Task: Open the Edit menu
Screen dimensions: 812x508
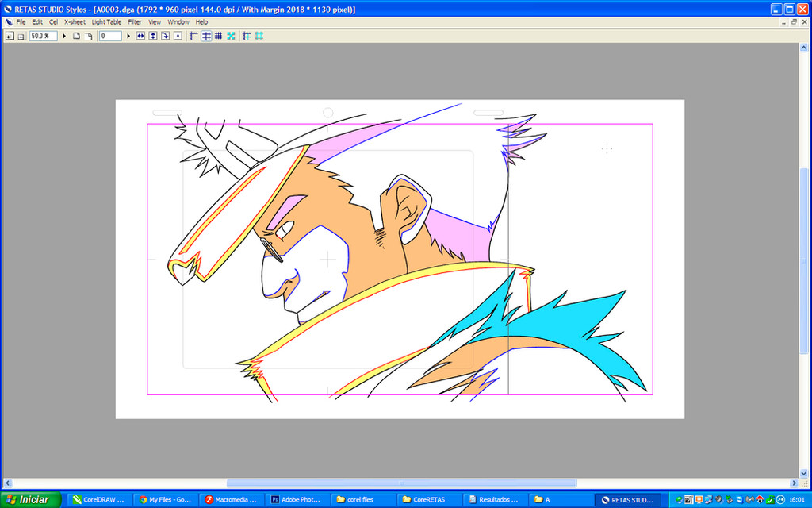Action: click(37, 22)
